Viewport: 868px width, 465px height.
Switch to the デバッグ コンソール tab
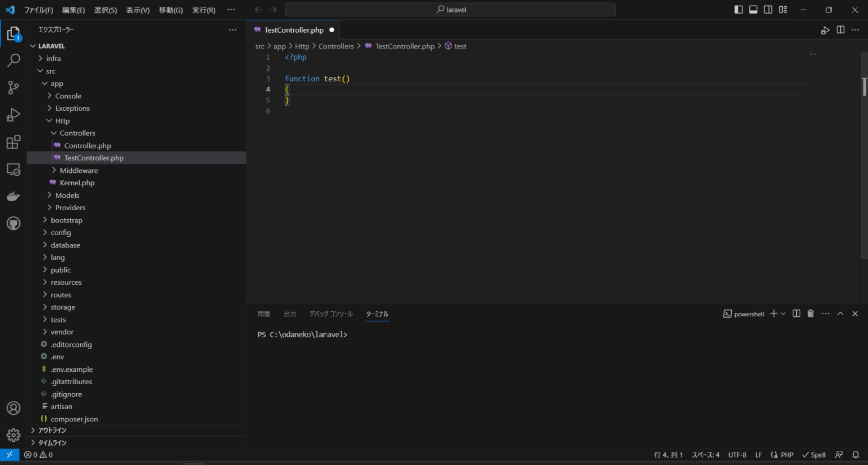click(331, 314)
